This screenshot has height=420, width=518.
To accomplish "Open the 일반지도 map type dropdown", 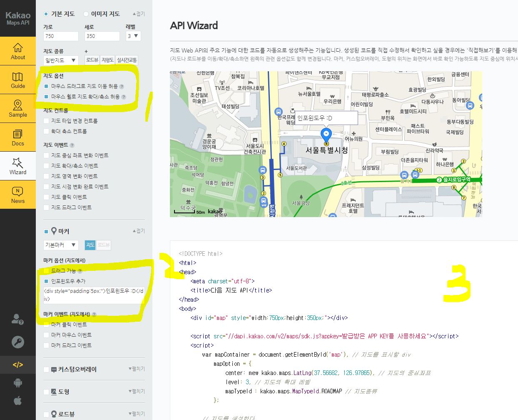I will [61, 60].
